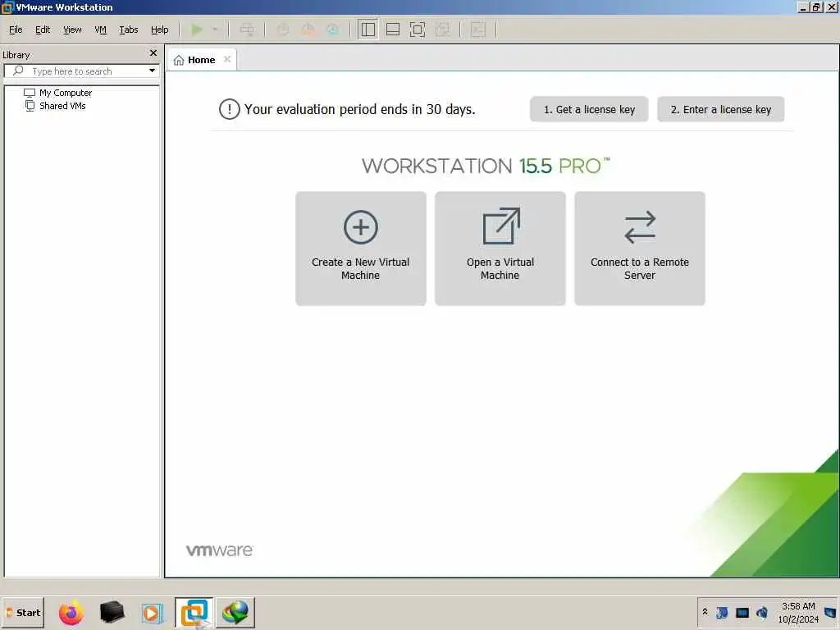Close the Library panel
The image size is (840, 630).
coord(153,53)
